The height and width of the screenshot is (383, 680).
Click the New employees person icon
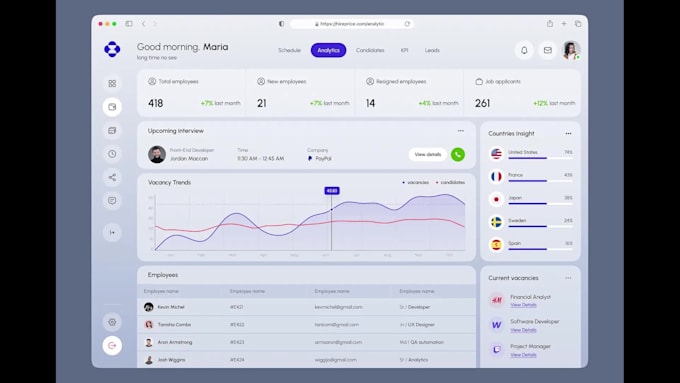click(x=261, y=81)
